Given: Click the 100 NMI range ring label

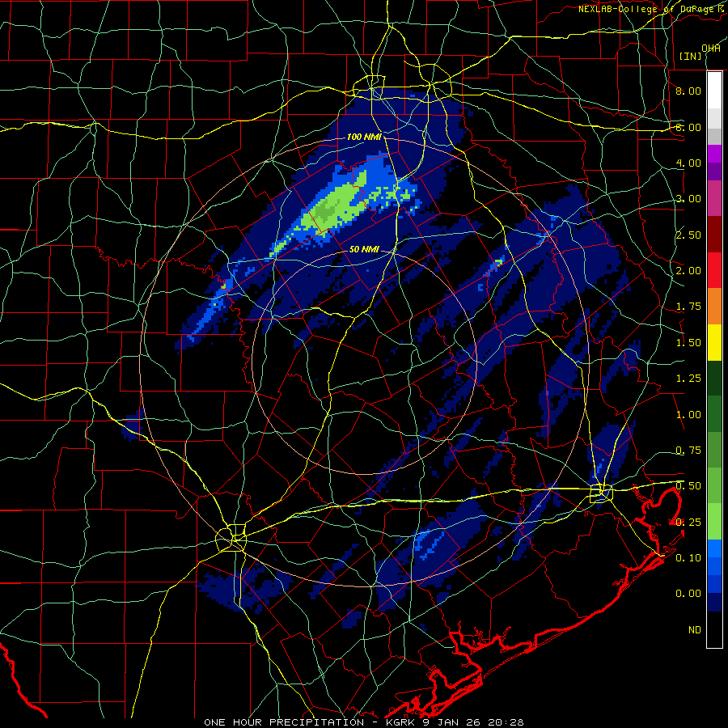Looking at the screenshot, I should (x=365, y=137).
